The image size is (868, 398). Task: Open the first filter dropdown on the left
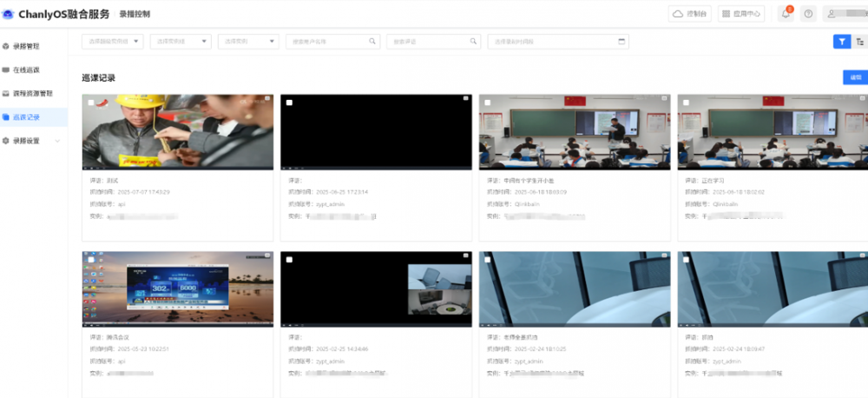[x=112, y=41]
